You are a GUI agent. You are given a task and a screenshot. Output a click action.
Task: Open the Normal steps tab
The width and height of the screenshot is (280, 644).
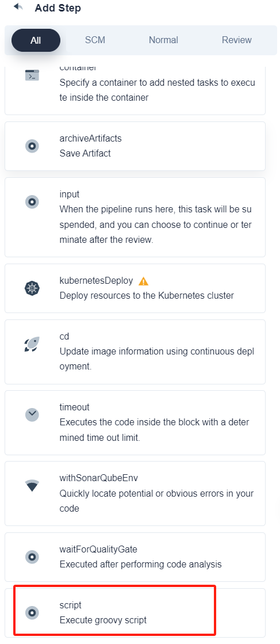click(163, 40)
